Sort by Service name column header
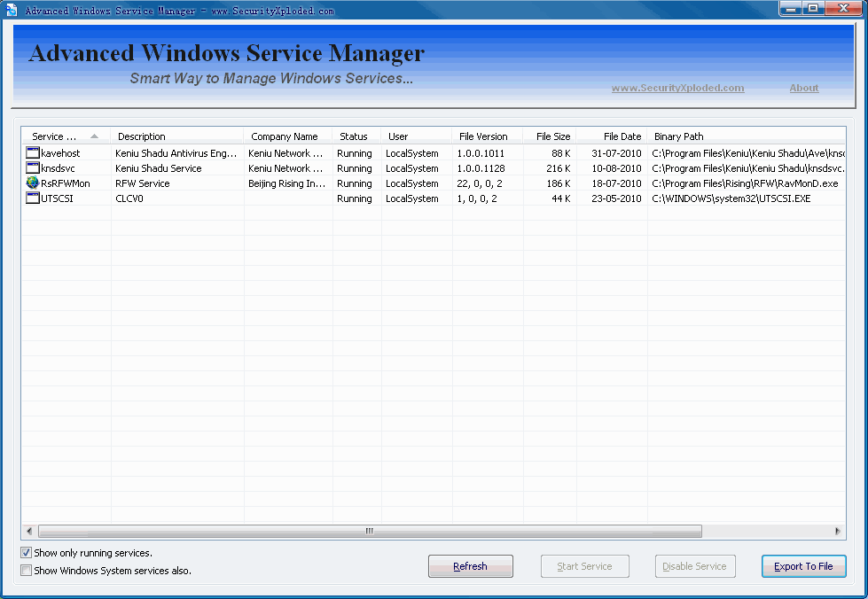This screenshot has height=599, width=868. [x=66, y=136]
